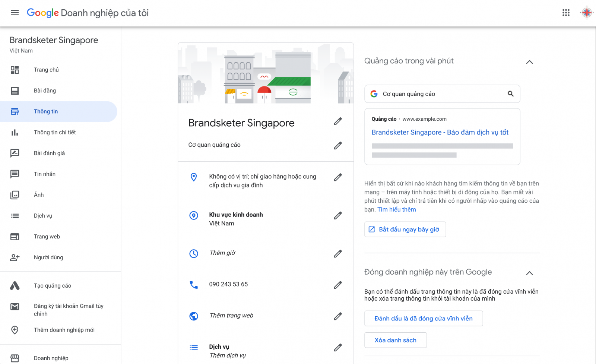Edit the Khu vực kinh doanh service area

coord(338,216)
